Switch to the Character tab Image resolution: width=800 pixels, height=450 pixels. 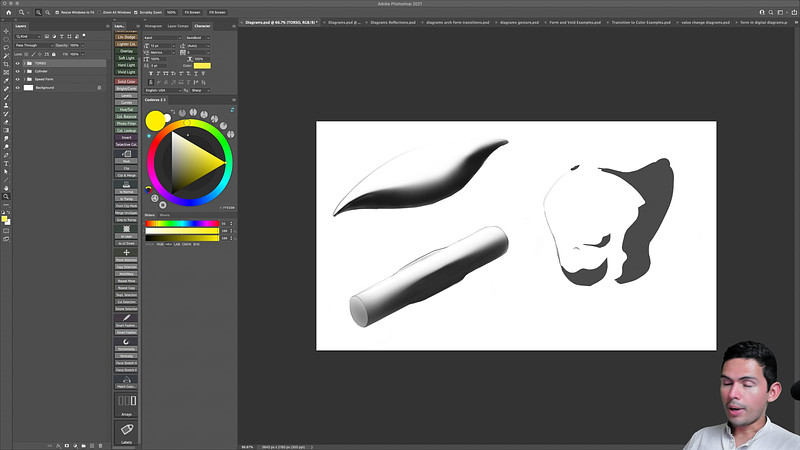coord(202,26)
